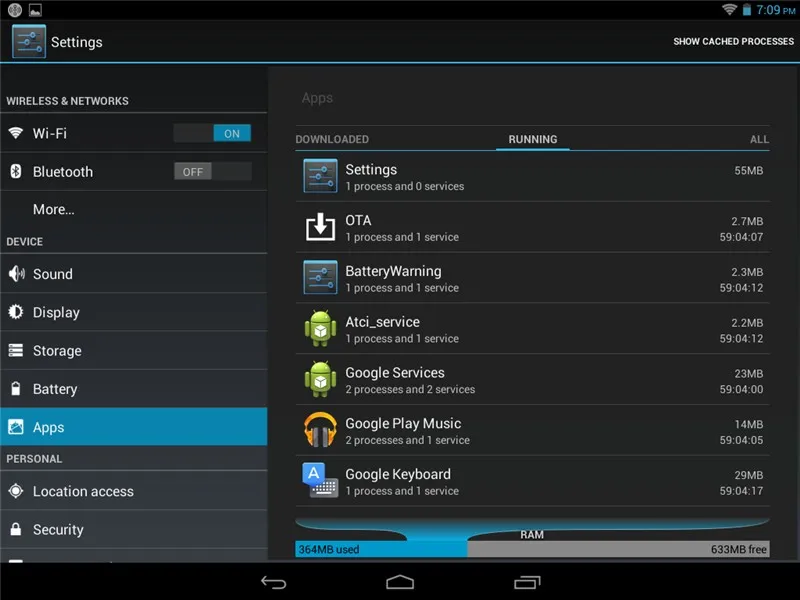Turn on the Bluetooth switch

212,171
